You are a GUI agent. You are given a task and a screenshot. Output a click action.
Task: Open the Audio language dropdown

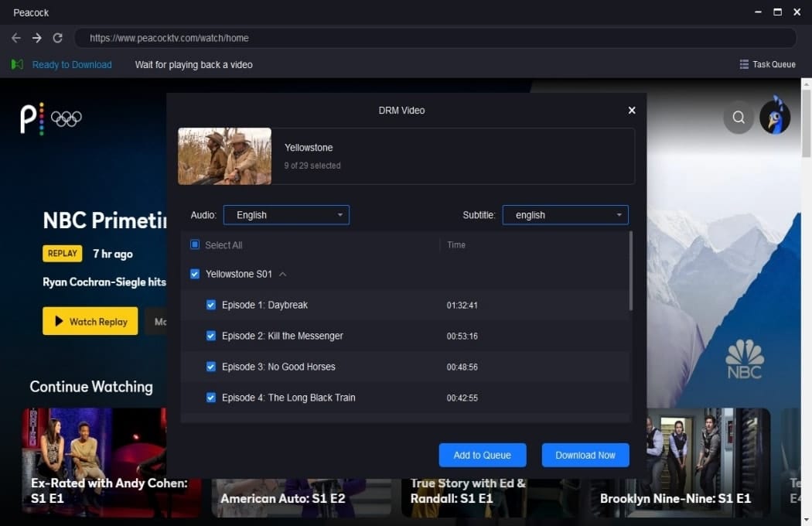[x=286, y=215]
